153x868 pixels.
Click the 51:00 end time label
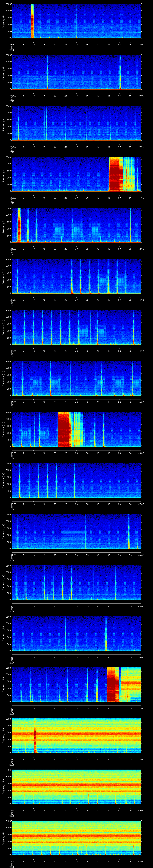tap(141, 708)
